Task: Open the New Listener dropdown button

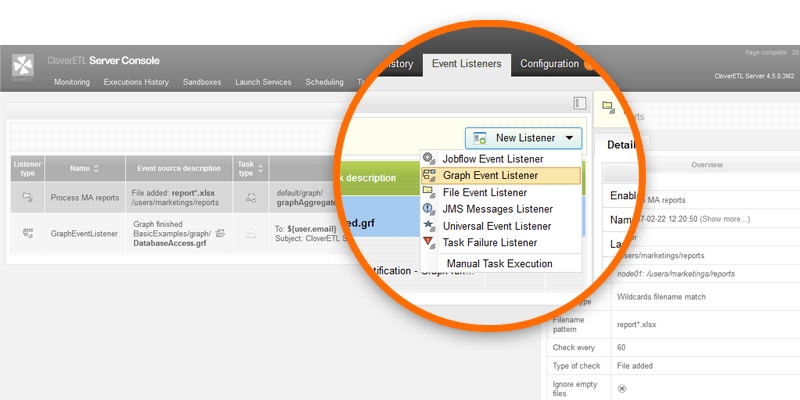Action: click(x=523, y=138)
